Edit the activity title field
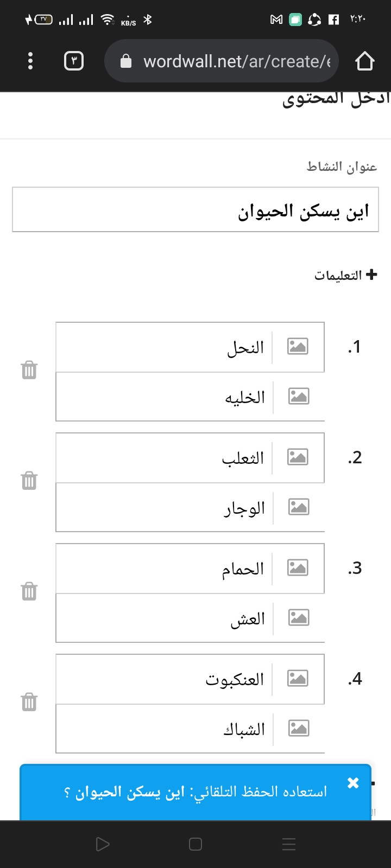This screenshot has width=391, height=868. [x=195, y=210]
